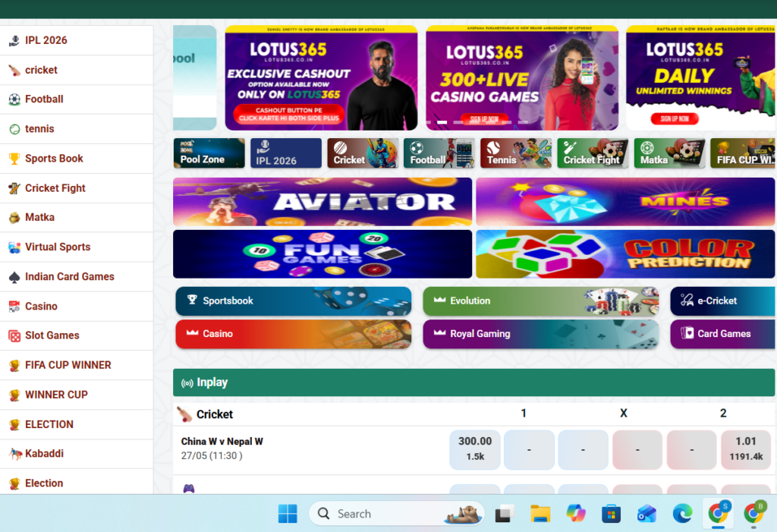This screenshot has height=532, width=777.
Task: Open the Football category tile
Action: click(x=439, y=153)
